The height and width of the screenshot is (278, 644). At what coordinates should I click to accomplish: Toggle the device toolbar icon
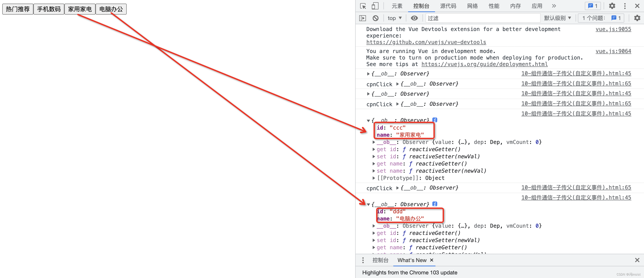click(375, 6)
